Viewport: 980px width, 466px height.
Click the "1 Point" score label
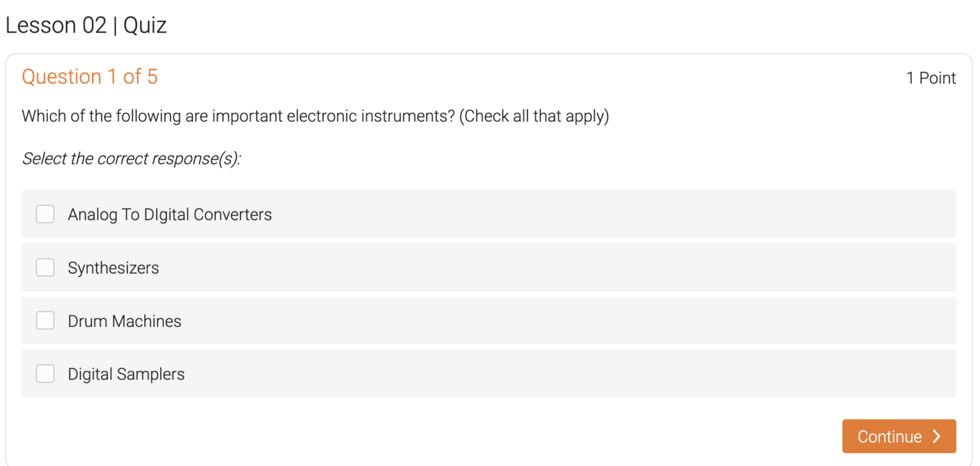(x=931, y=78)
